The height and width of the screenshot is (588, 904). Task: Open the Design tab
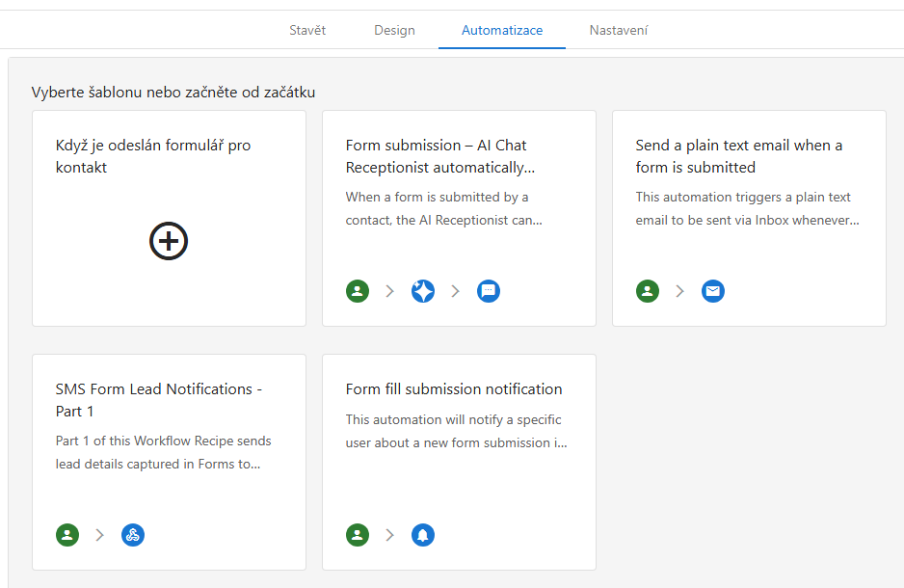tap(394, 30)
